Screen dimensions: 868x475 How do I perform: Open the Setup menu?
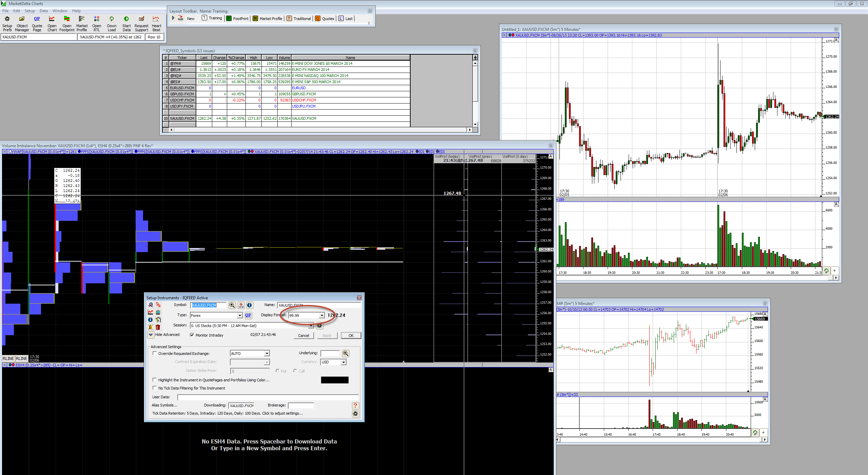[x=29, y=11]
